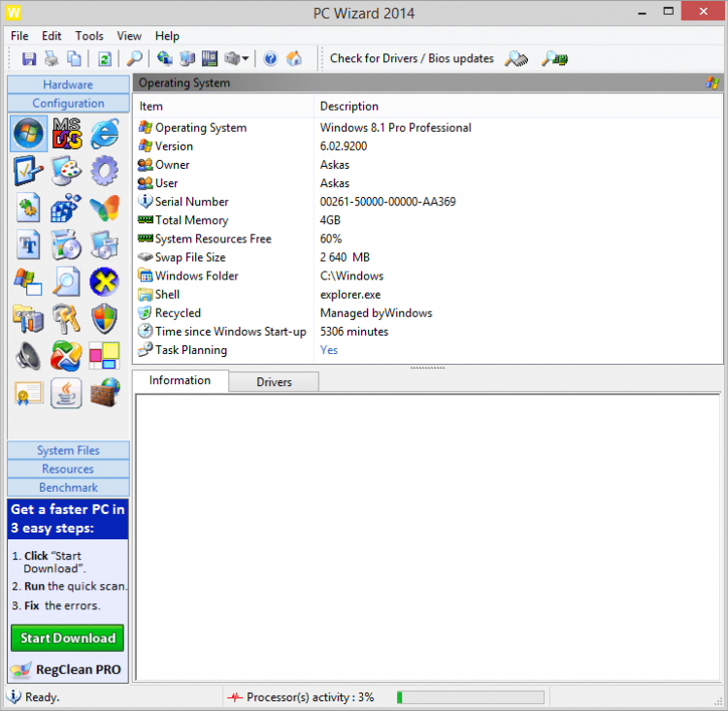Click the RegClean PRO ad link

(x=68, y=669)
